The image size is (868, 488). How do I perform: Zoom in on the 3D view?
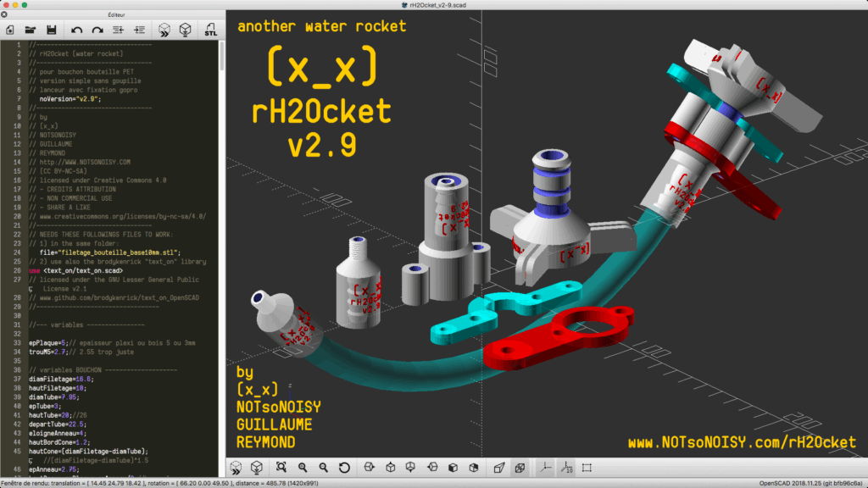pos(303,468)
